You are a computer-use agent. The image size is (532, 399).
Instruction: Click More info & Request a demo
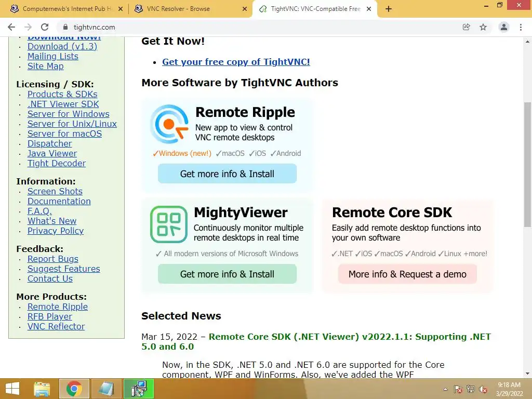point(407,274)
